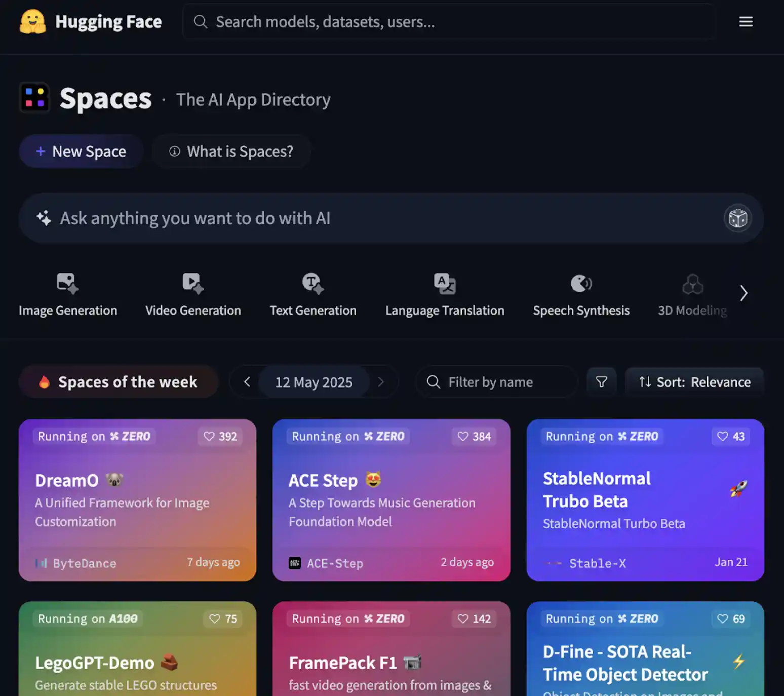Click the 'StableNormal Turbo Beta' subtitle text

(614, 523)
